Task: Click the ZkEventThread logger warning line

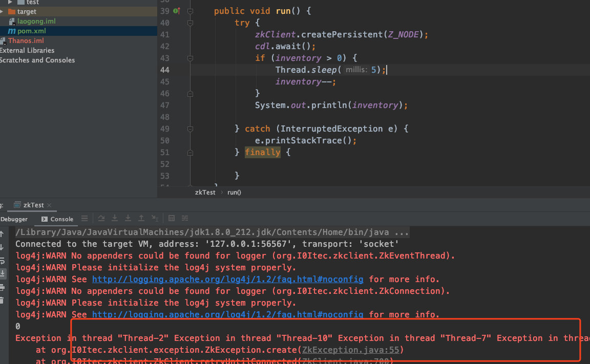Action: click(235, 255)
